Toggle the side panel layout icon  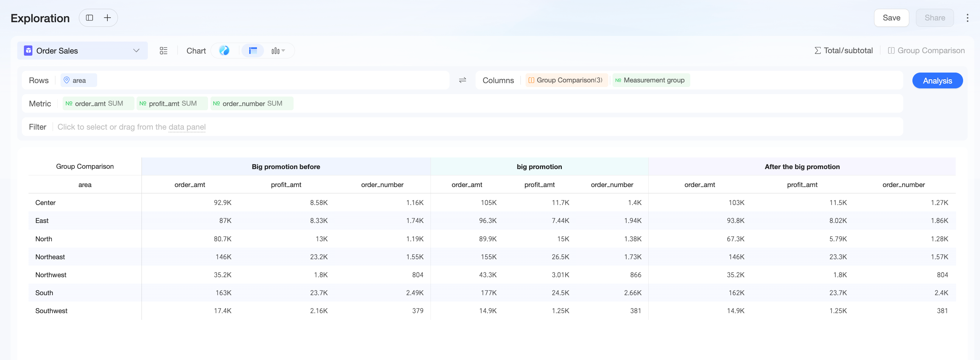coord(89,18)
